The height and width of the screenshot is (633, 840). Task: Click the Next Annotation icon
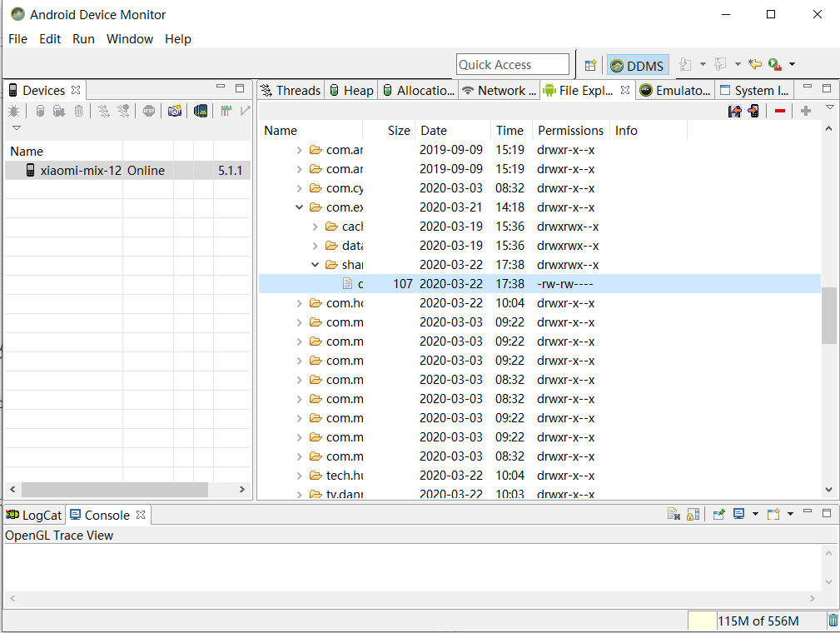685,64
